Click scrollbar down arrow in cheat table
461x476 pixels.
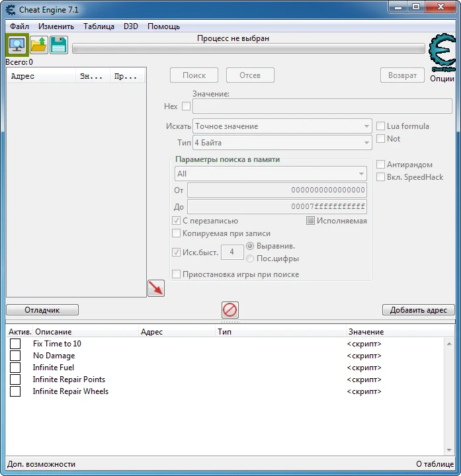tap(449, 450)
